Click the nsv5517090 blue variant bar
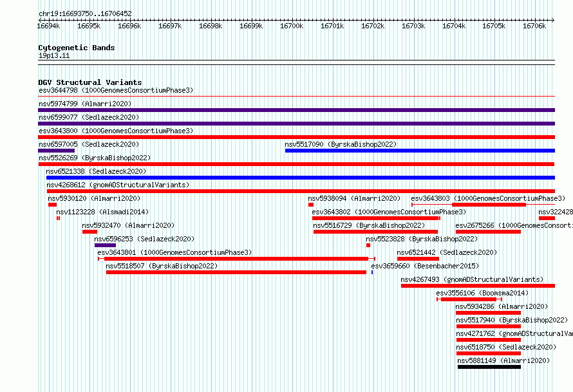Image resolution: width=573 pixels, height=392 pixels. coord(420,151)
